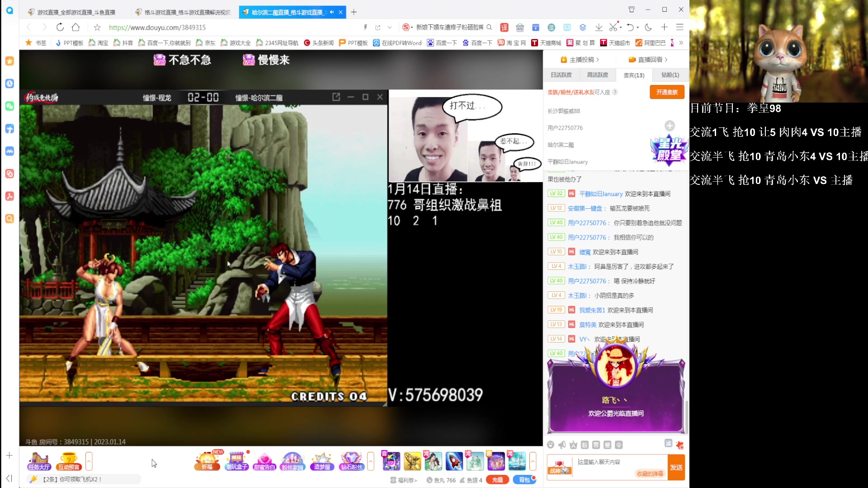This screenshot has width=868, height=488.
Task: Select the rocket gift icon
Action: [454, 461]
